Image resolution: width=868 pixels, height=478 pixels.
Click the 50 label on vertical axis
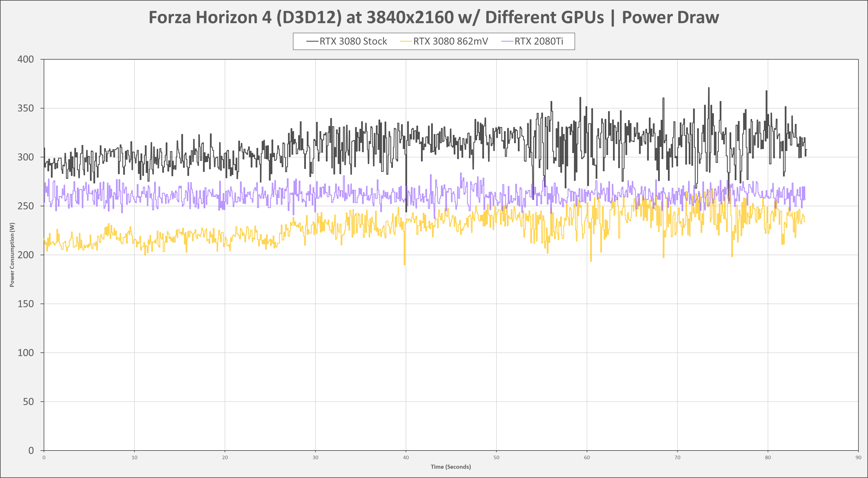tap(28, 402)
